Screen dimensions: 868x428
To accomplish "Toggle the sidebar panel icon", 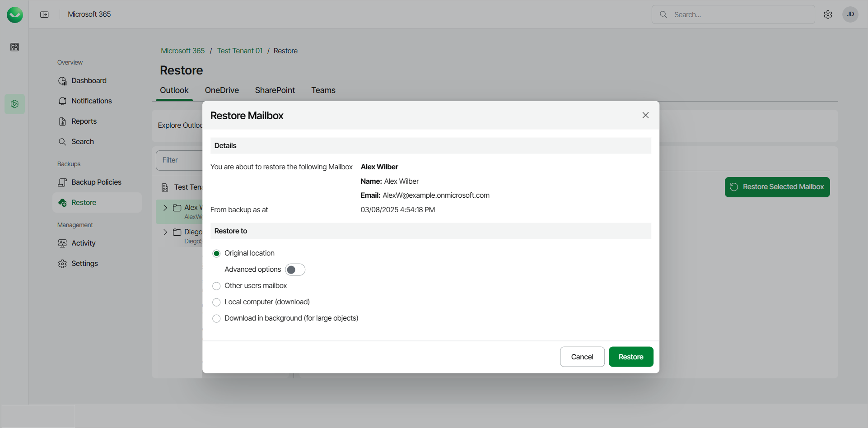I will (x=44, y=14).
